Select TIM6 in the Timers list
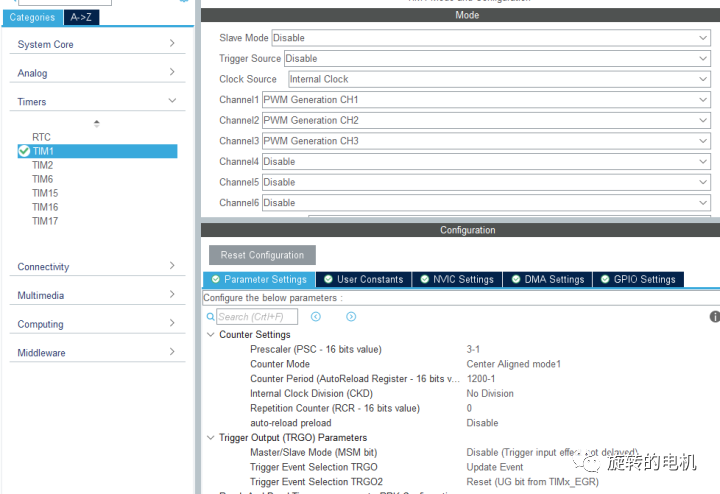The width and height of the screenshot is (720, 494). point(43,179)
